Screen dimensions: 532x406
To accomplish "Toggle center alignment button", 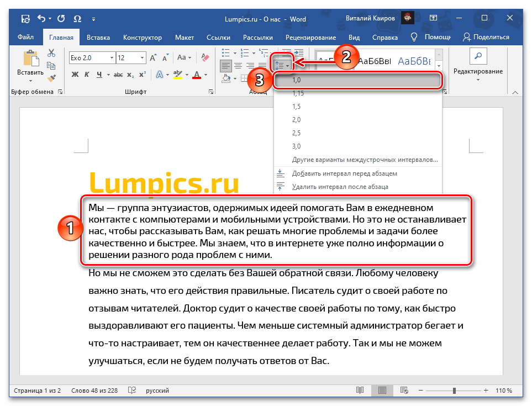I will pos(239,66).
